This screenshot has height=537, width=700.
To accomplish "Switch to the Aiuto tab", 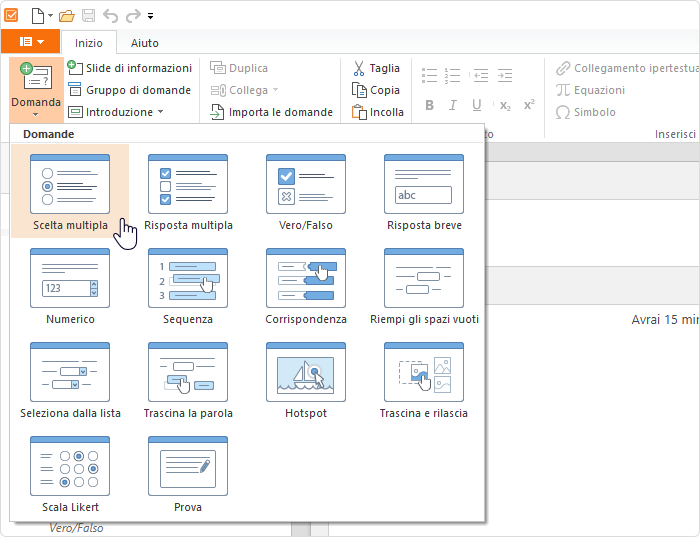I will [145, 43].
